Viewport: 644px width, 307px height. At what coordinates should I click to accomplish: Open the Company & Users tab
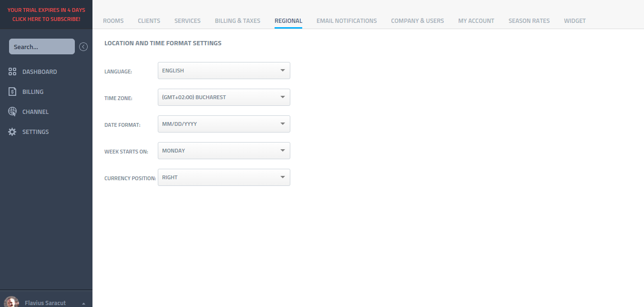(418, 21)
